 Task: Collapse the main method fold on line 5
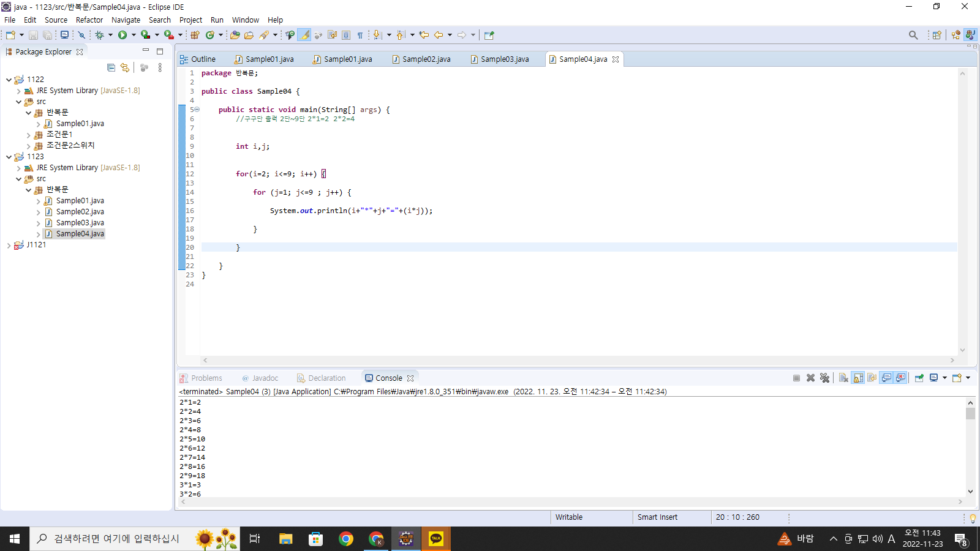pyautogui.click(x=197, y=110)
